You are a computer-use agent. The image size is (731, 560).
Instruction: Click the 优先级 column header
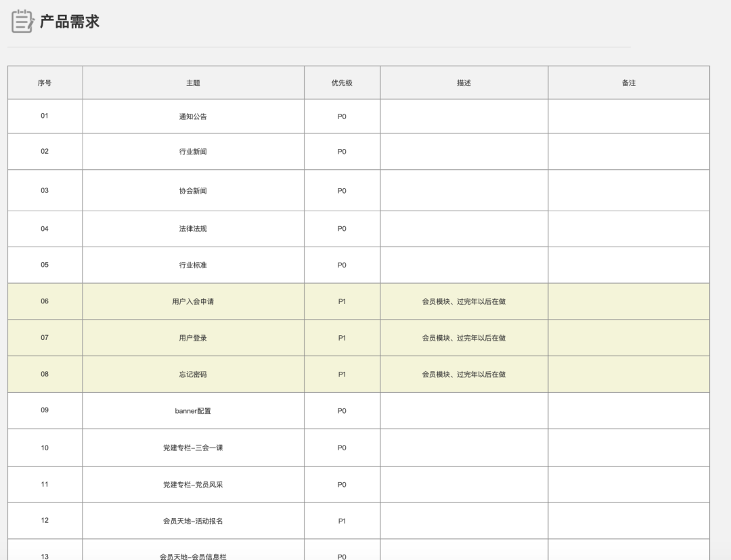(342, 83)
